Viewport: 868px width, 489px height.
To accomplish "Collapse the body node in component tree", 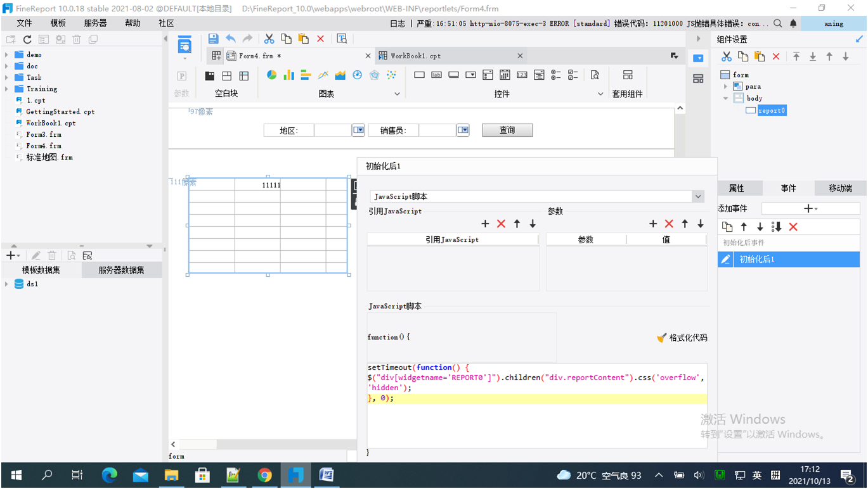I will 726,98.
